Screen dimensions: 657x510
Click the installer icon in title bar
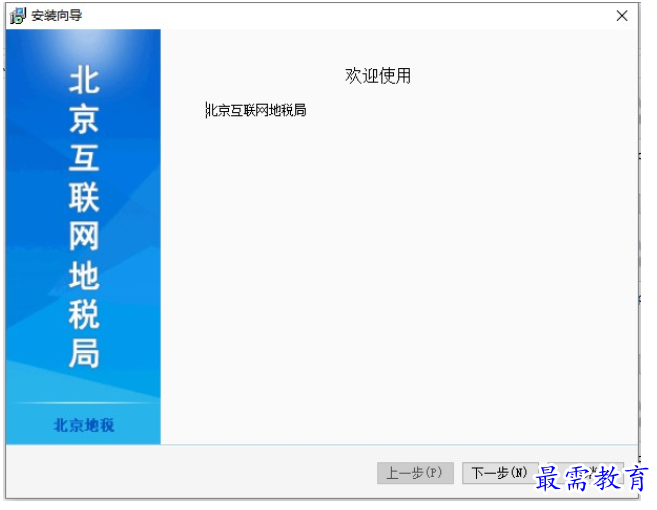18,16
